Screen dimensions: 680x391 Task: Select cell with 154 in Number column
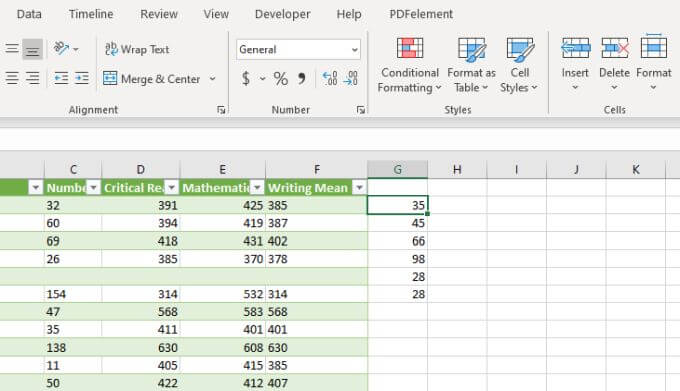73,294
